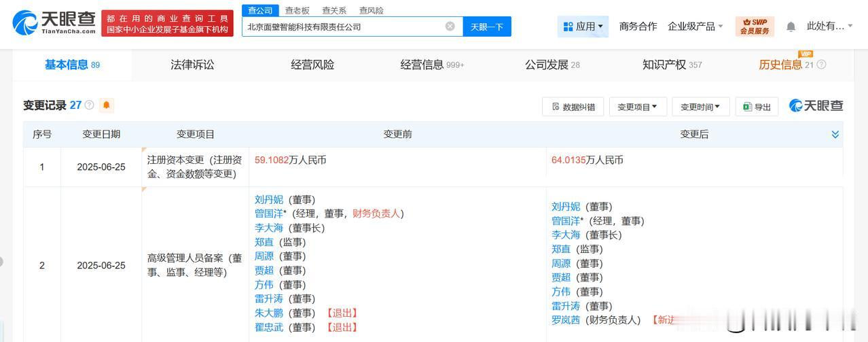Open the 法律诉讼 tab
The width and height of the screenshot is (868, 342).
(x=192, y=65)
